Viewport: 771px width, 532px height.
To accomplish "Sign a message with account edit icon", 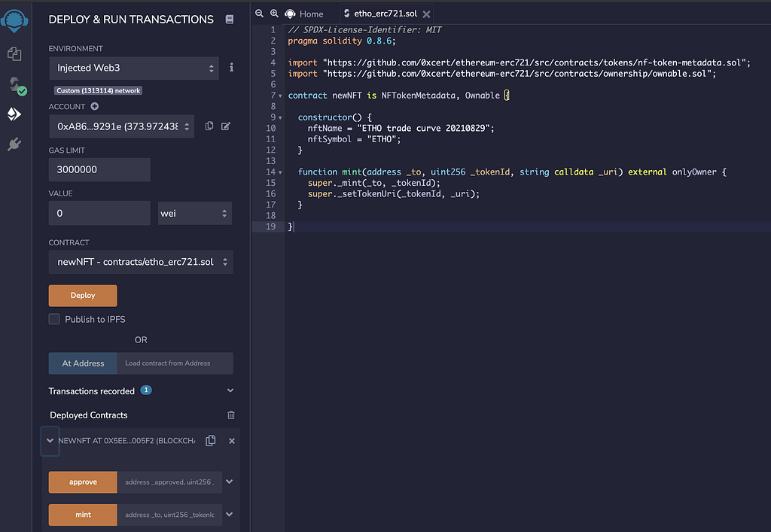I will click(226, 126).
